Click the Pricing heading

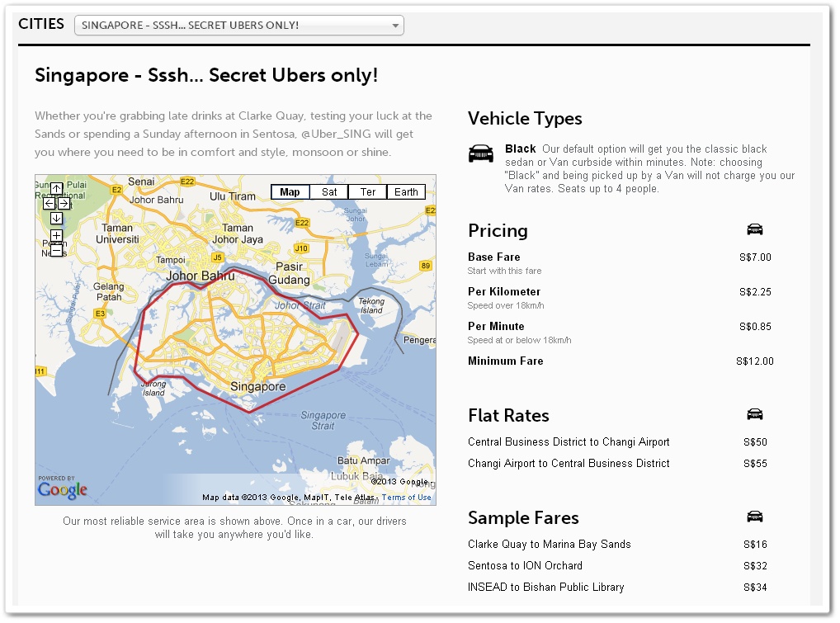[x=498, y=230]
